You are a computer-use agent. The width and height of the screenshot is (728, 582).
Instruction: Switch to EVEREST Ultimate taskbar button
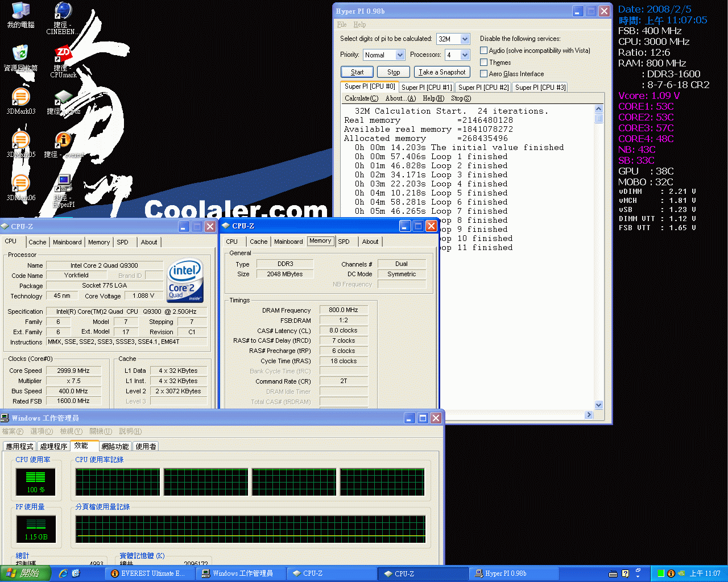151,573
